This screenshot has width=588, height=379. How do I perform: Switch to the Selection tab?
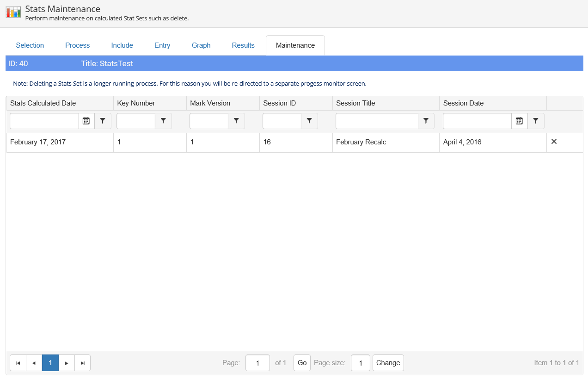tap(30, 45)
